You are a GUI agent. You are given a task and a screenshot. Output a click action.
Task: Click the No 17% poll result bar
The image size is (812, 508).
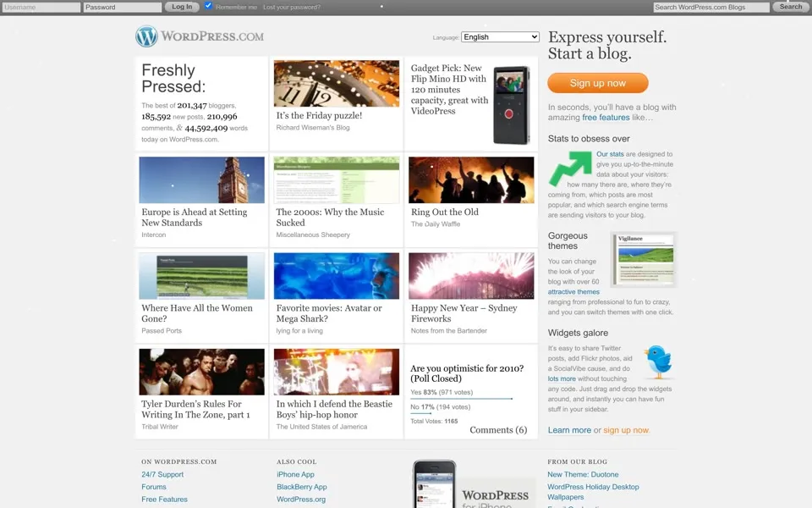(x=420, y=413)
